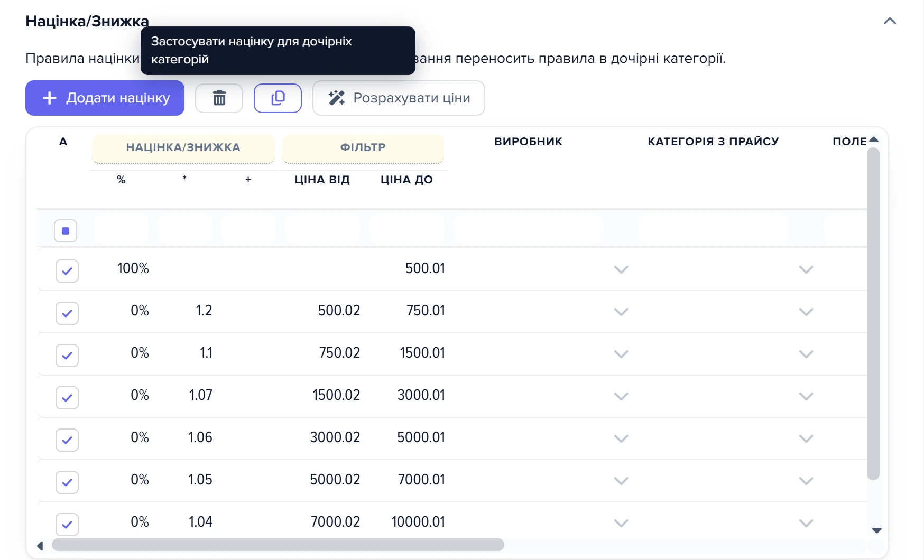Uncheck the checkbox for the 1.06 multiplier row

point(67,440)
